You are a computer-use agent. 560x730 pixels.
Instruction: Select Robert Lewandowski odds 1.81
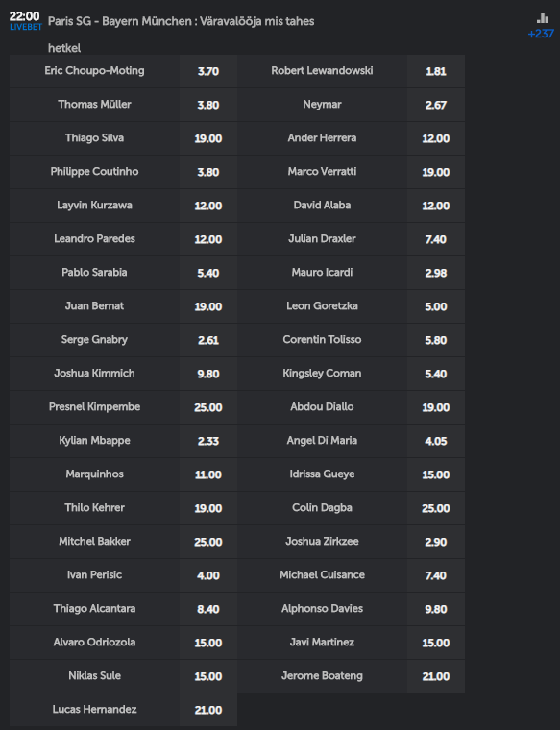(x=436, y=71)
